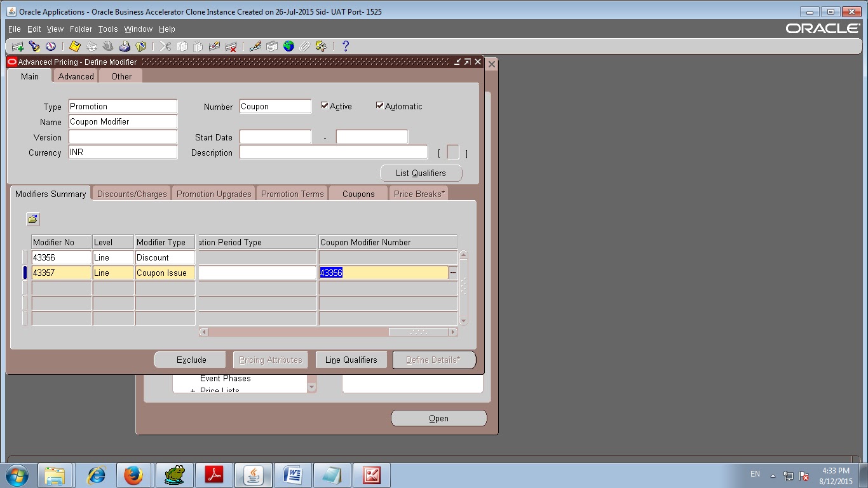The height and width of the screenshot is (488, 868).
Task: Click the Clear Record eraser icon
Action: tap(215, 46)
